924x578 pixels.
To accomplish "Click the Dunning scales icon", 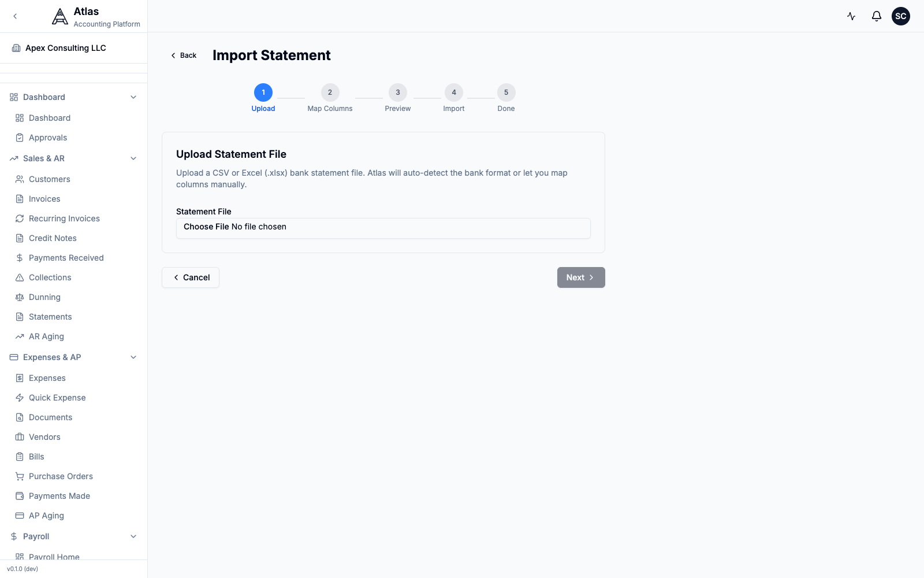I will (x=20, y=297).
